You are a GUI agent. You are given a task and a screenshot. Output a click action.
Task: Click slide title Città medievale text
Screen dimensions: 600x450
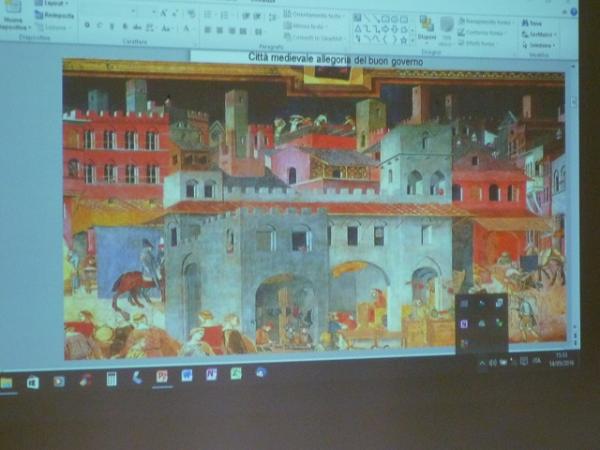[x=335, y=59]
